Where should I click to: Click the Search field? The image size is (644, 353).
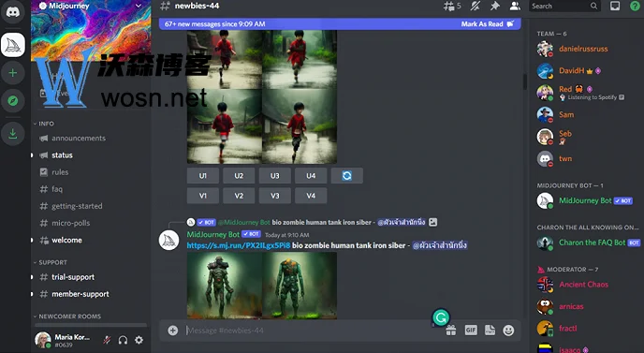(x=564, y=6)
